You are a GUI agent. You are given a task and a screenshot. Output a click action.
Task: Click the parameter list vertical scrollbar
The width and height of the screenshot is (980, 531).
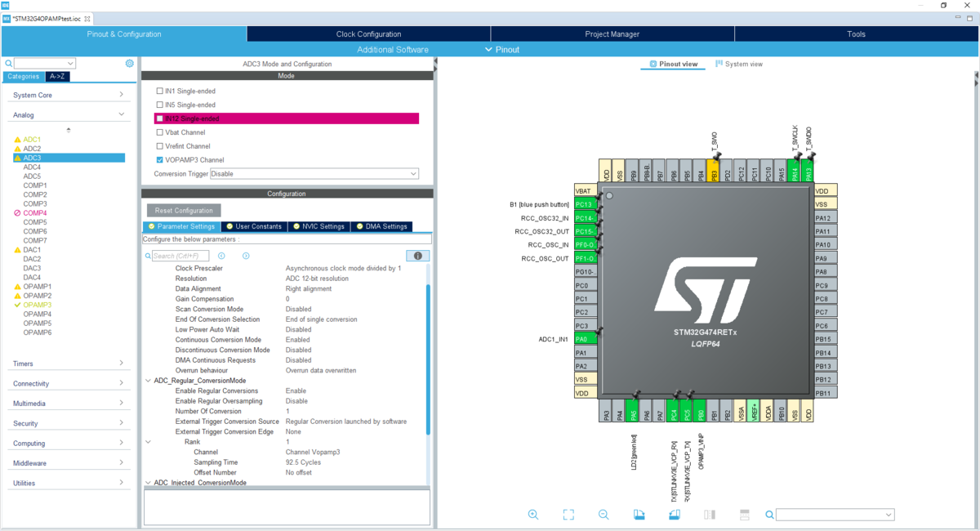[x=428, y=359]
